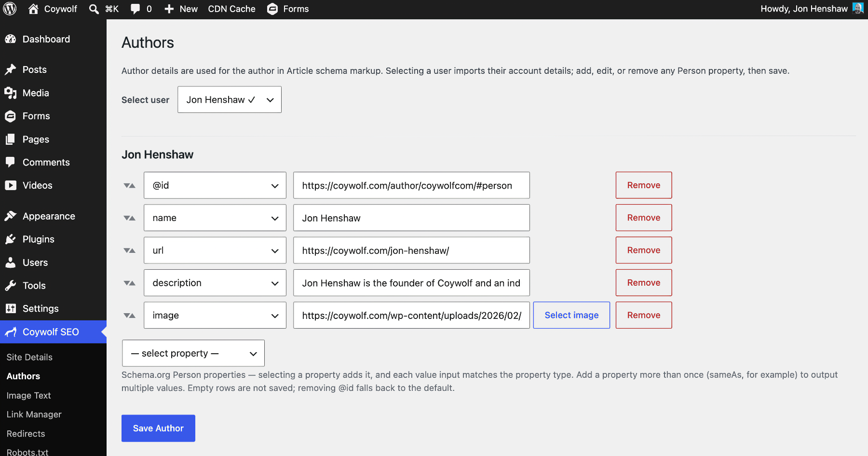
Task: Open CDN Cache in admin bar
Action: click(x=231, y=9)
